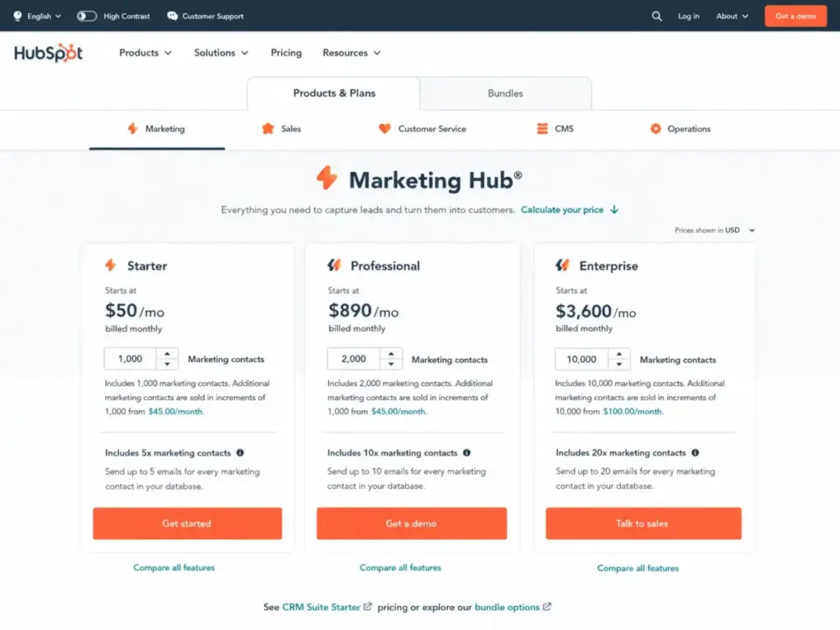The image size is (840, 630).
Task: Open the bundle options link
Action: click(507, 607)
